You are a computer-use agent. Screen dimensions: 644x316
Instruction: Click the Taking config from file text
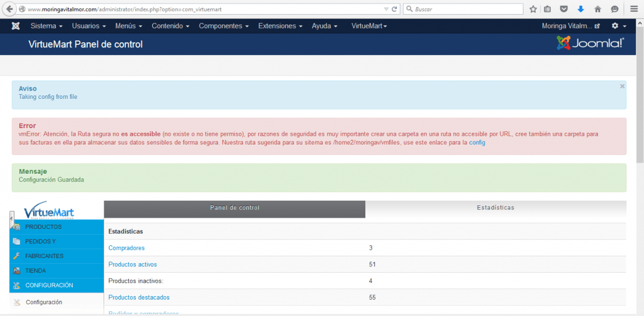tap(48, 97)
